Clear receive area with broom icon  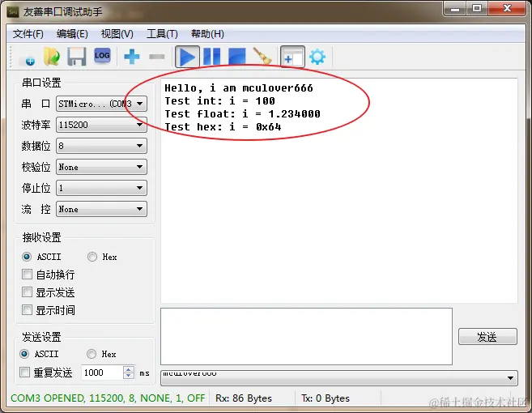coord(262,56)
